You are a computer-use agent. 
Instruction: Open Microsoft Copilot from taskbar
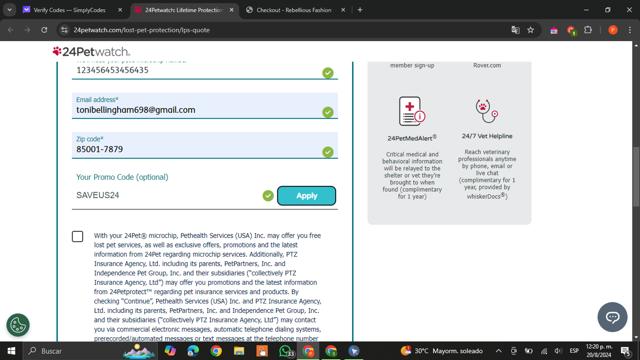pos(170,351)
